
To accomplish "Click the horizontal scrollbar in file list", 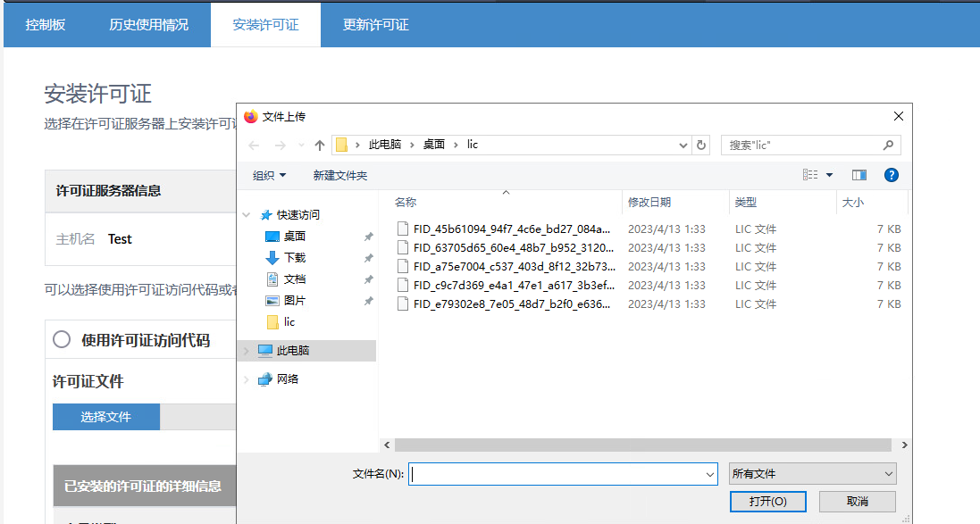I will (x=642, y=445).
